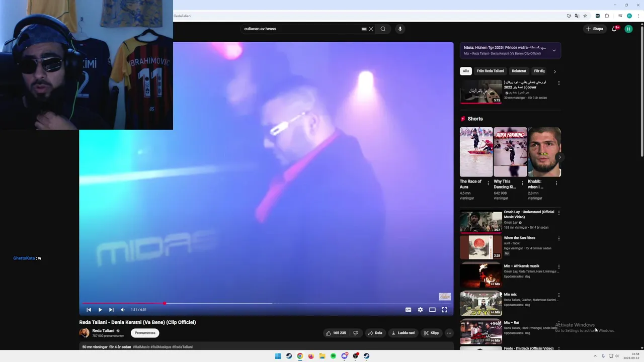Open Reda Taliani channel name link

[x=103, y=331]
